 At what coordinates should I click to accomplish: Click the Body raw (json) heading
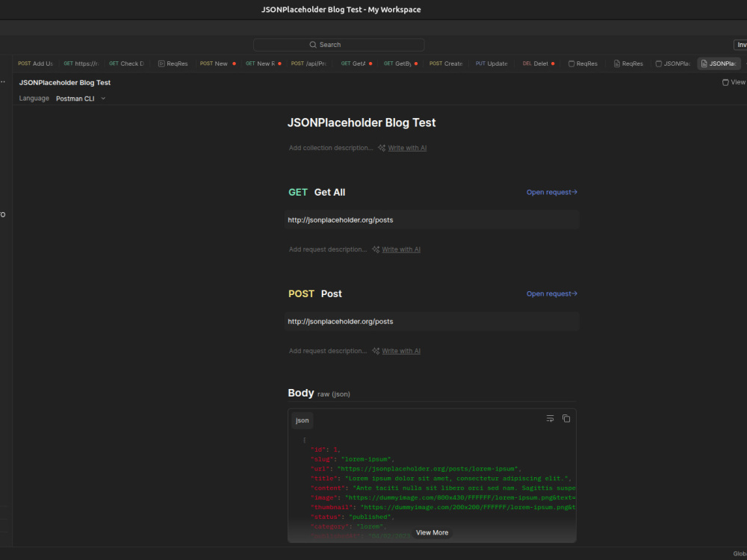(319, 393)
